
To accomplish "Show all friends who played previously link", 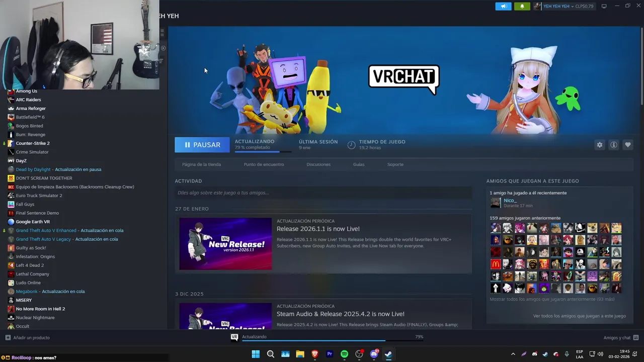I will pyautogui.click(x=552, y=299).
